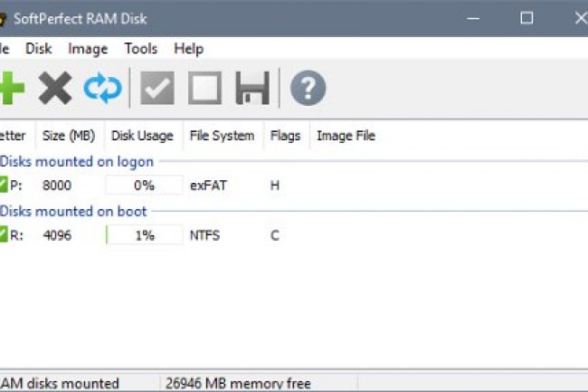Open help via question mark icon

tap(308, 89)
